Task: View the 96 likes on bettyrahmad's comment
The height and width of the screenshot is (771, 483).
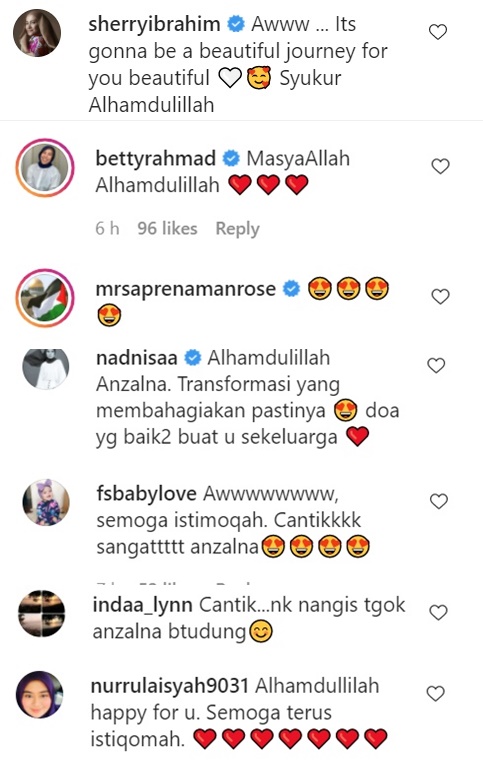Action: point(167,229)
